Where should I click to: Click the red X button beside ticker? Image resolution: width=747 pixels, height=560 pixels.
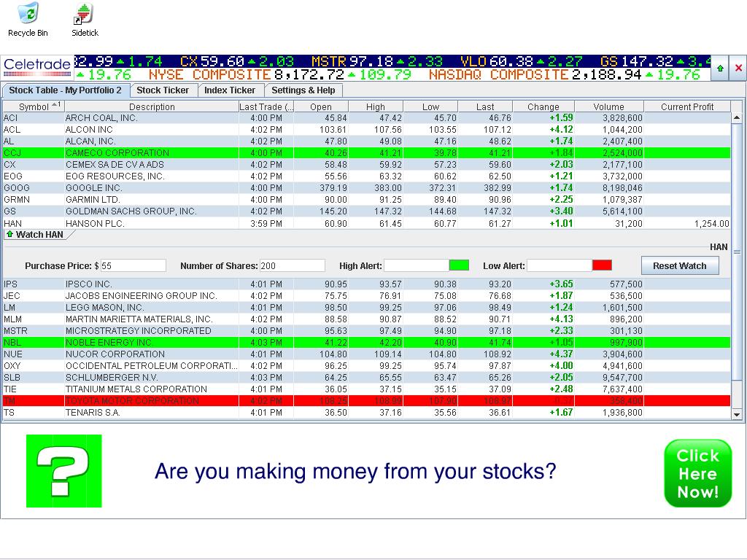point(738,68)
